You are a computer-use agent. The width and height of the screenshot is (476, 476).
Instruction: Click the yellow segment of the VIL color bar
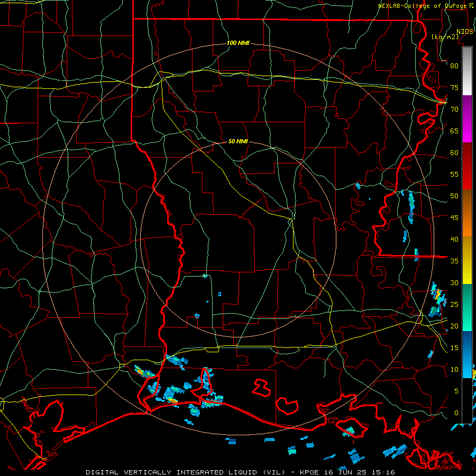tap(467, 260)
